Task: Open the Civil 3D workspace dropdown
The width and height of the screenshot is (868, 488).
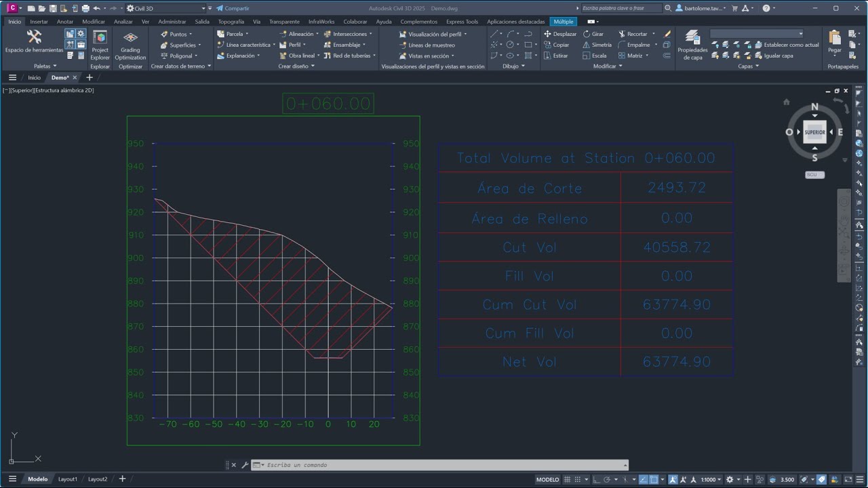Action: [165, 8]
